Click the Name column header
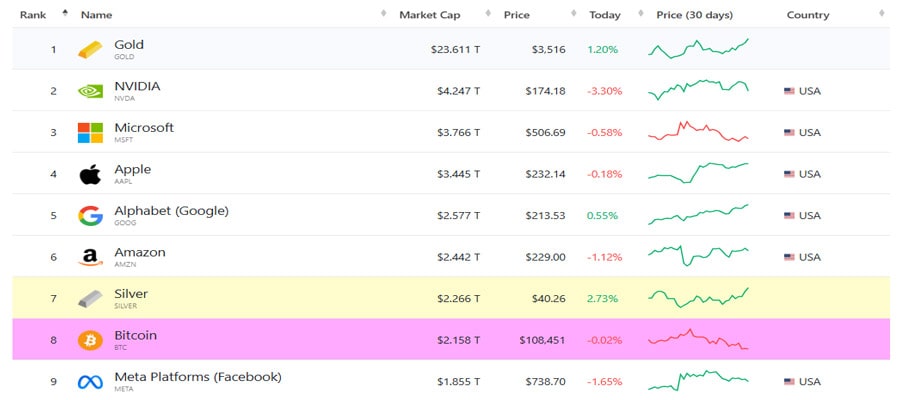900x400 pixels. [x=96, y=15]
